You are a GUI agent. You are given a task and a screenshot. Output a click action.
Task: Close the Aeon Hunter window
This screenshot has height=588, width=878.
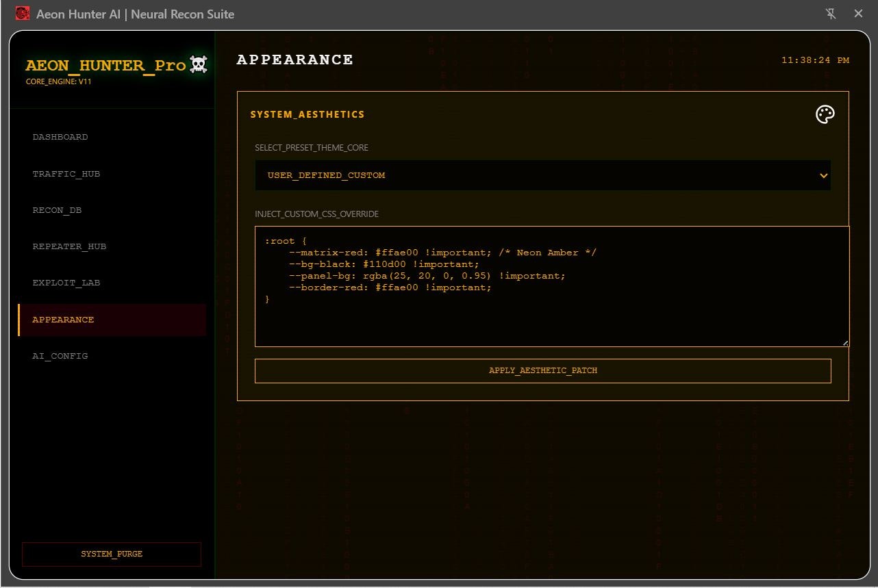[858, 14]
